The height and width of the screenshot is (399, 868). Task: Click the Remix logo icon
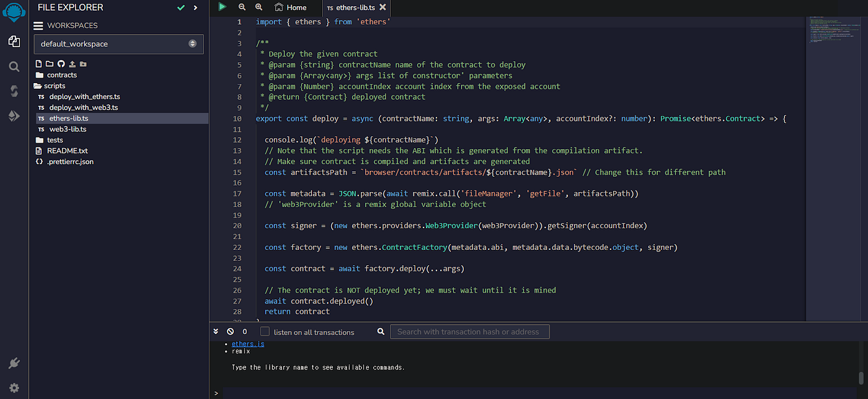tap(14, 12)
